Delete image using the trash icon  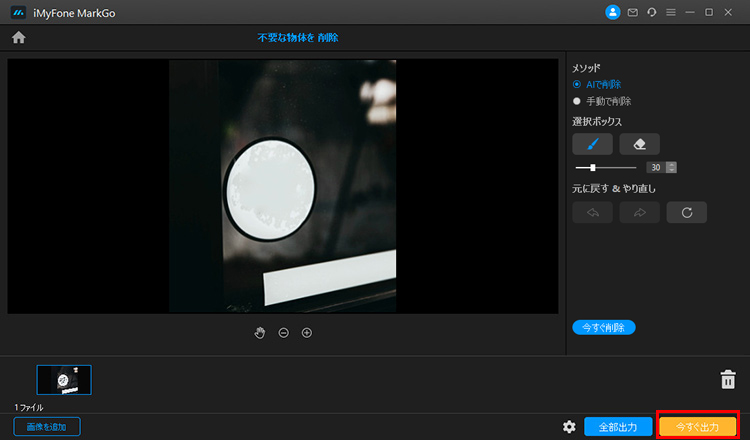tap(727, 380)
